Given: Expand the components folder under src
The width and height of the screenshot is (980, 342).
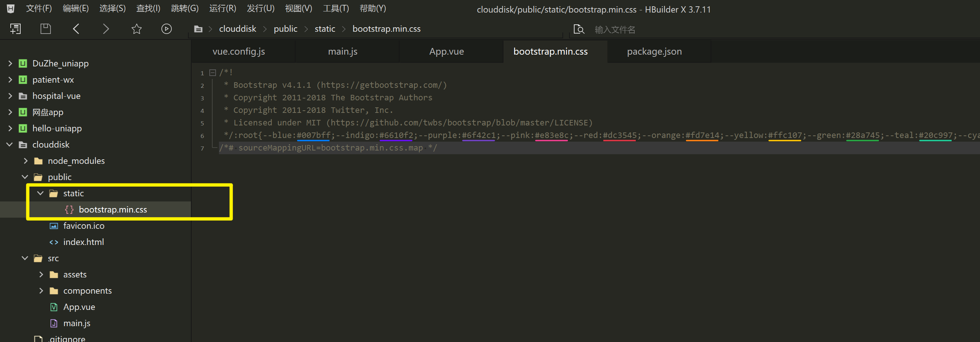Looking at the screenshot, I should (x=41, y=291).
